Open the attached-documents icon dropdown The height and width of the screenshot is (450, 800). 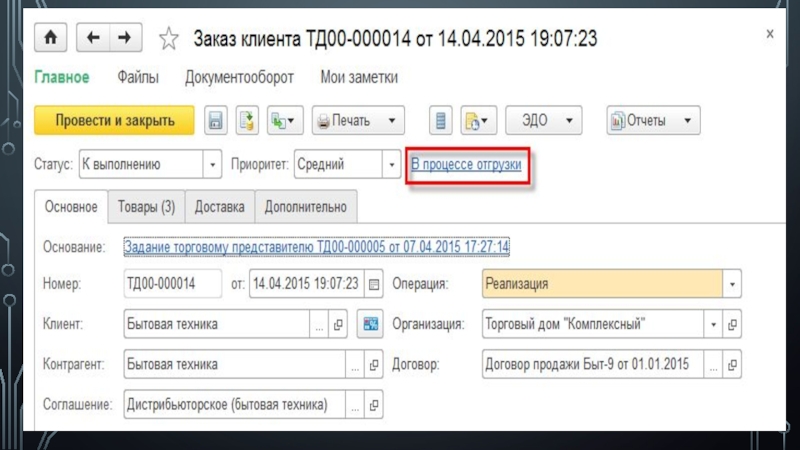[478, 121]
